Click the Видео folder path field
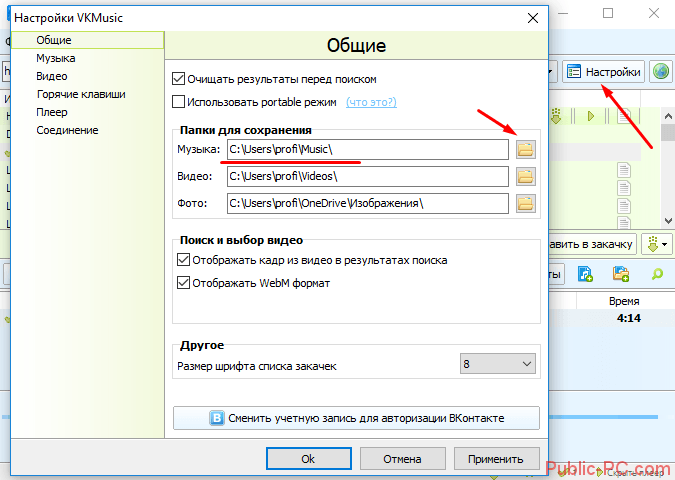This screenshot has width=675, height=480. pos(368,177)
